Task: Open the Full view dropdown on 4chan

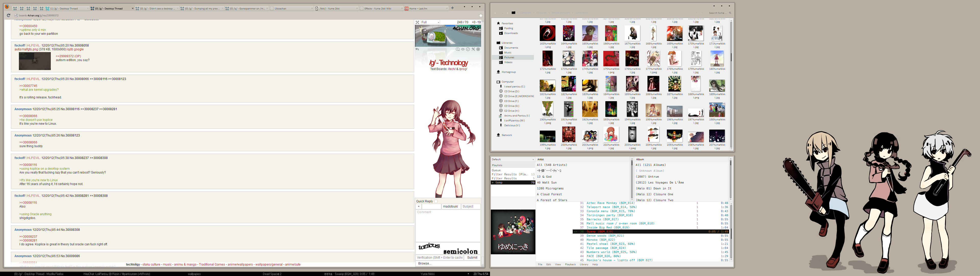Action: click(430, 22)
